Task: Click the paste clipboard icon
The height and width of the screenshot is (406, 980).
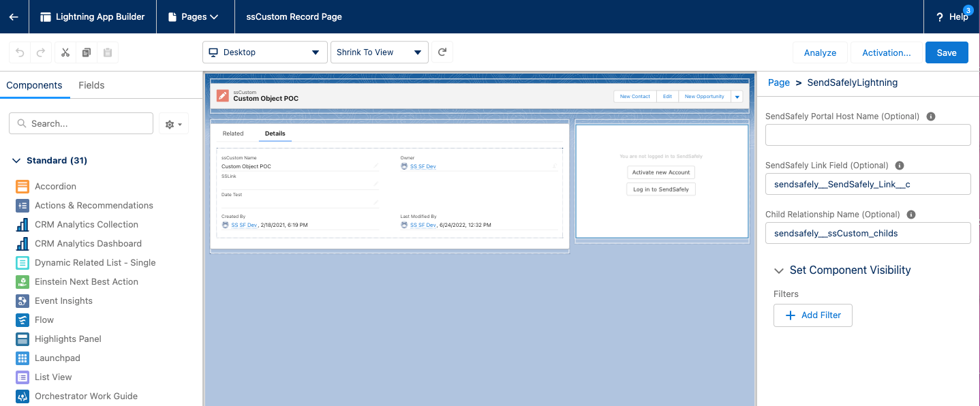Action: [x=107, y=52]
